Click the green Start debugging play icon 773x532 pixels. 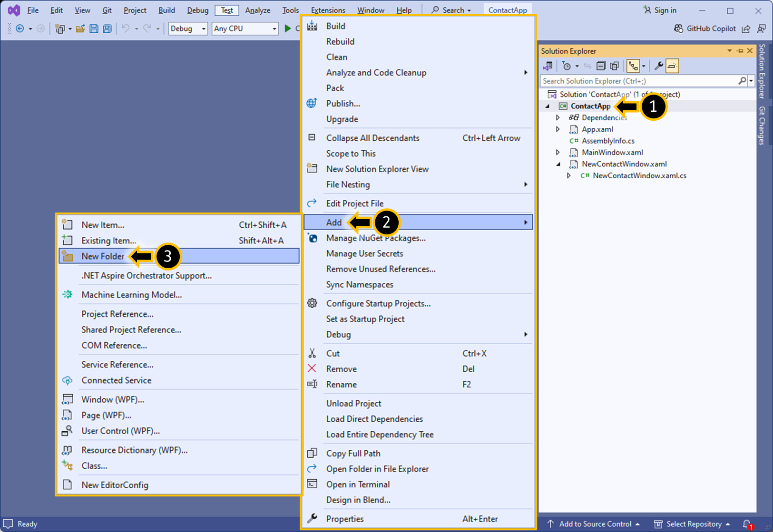pos(288,29)
